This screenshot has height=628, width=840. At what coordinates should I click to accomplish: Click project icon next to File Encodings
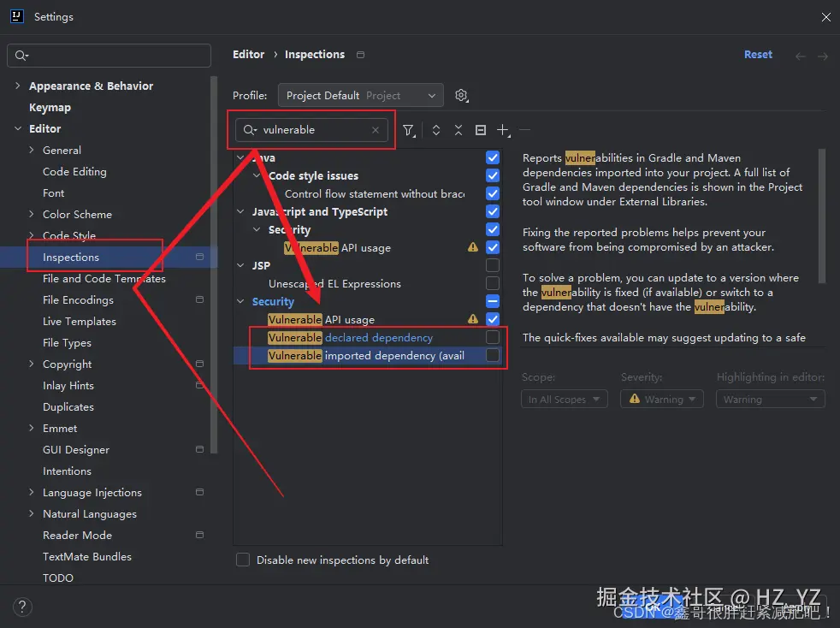(200, 299)
